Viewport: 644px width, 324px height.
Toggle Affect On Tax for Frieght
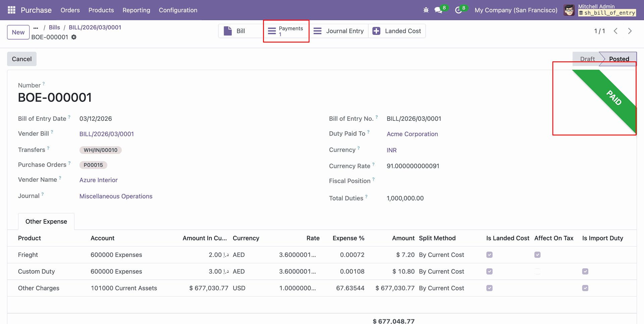click(x=537, y=255)
